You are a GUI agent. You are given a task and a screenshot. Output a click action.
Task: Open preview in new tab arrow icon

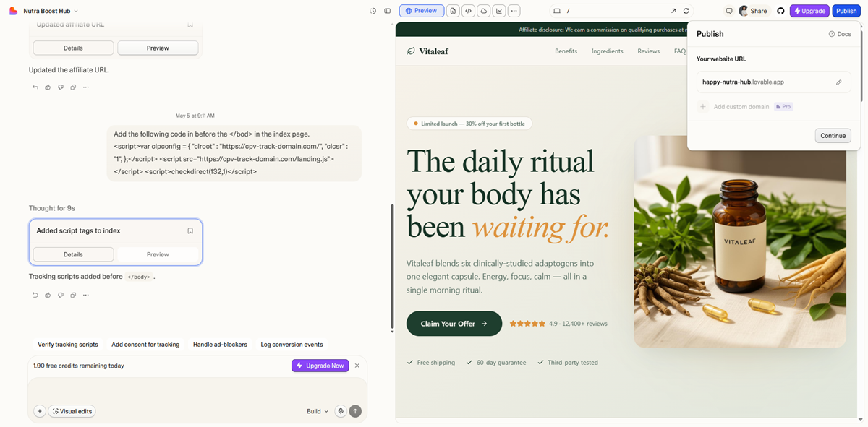pos(673,11)
